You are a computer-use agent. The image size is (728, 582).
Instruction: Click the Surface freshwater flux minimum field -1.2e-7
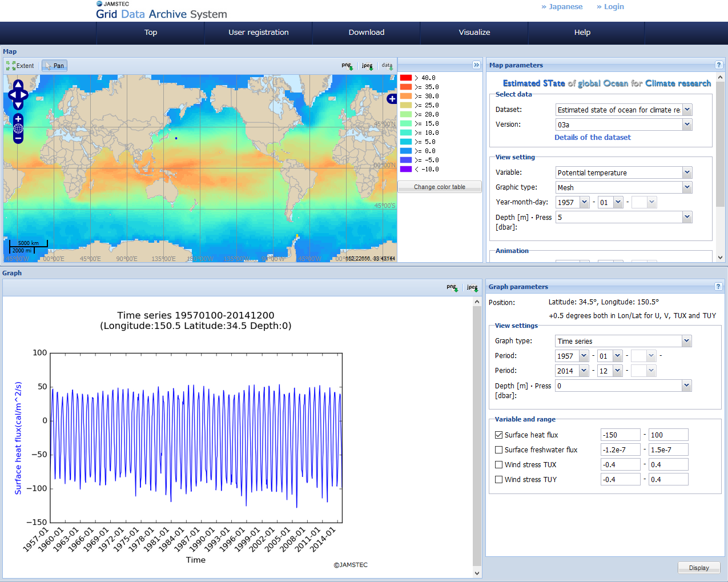(621, 450)
